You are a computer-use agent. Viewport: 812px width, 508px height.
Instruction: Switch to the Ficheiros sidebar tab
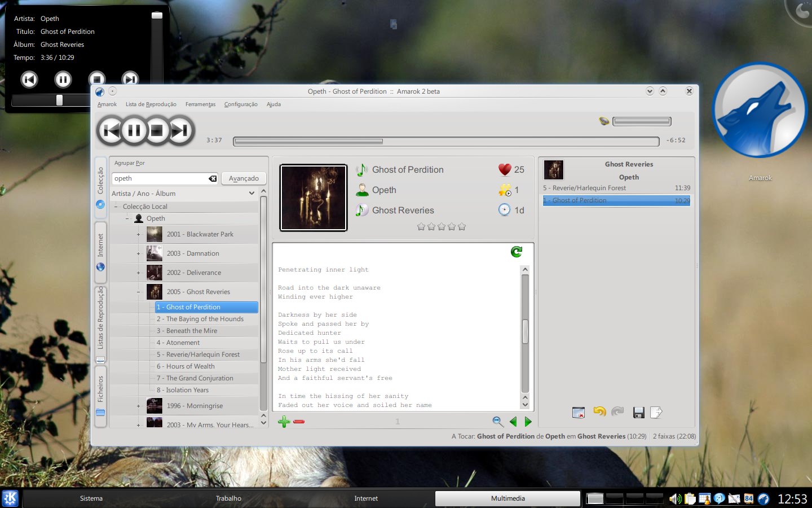[x=100, y=396]
